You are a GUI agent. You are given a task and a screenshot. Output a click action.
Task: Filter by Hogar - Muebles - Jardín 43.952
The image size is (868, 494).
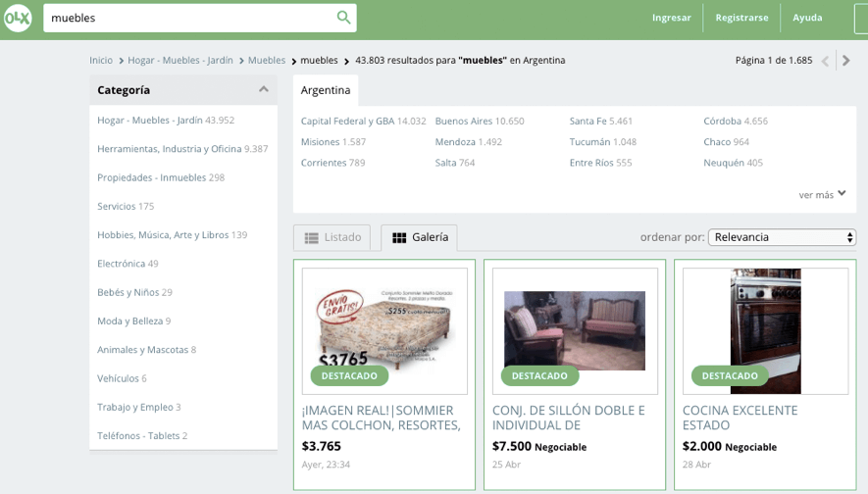click(x=166, y=120)
